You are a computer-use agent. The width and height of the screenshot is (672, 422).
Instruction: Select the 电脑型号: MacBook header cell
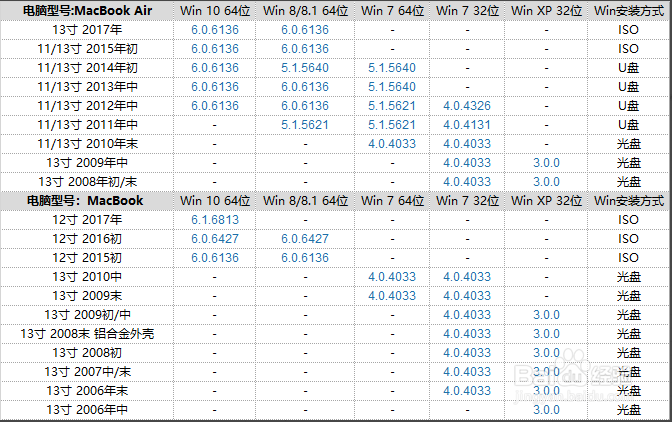click(85, 201)
